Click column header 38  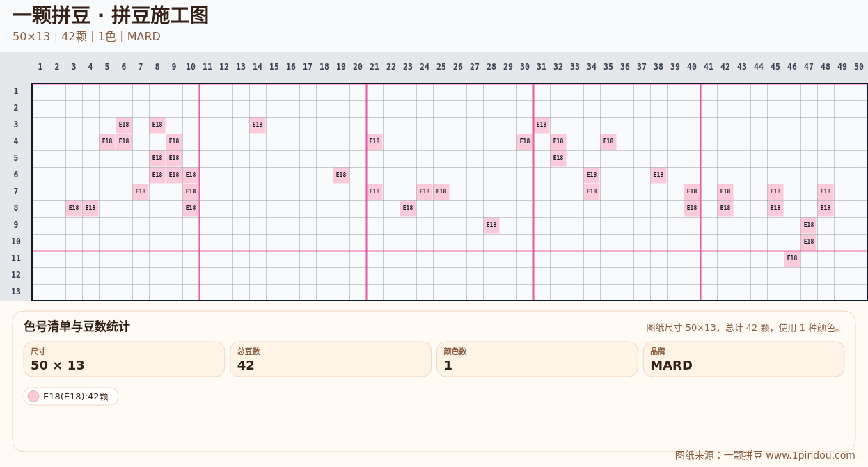tap(658, 67)
